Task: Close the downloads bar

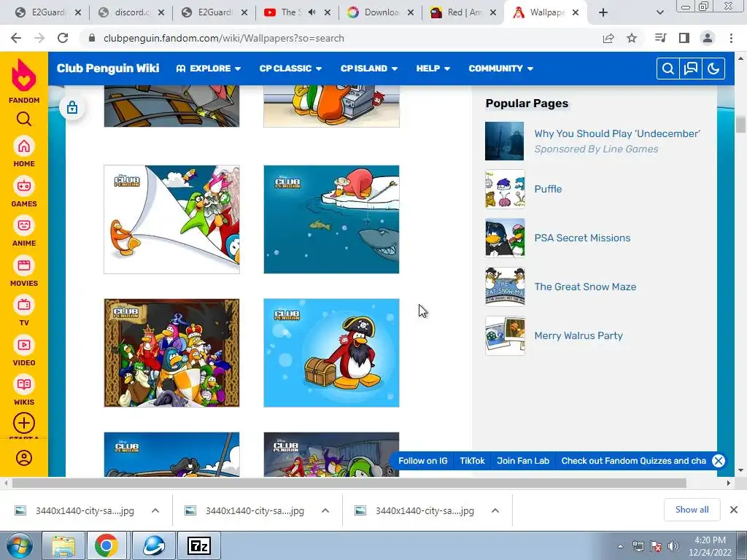Action: click(x=734, y=510)
